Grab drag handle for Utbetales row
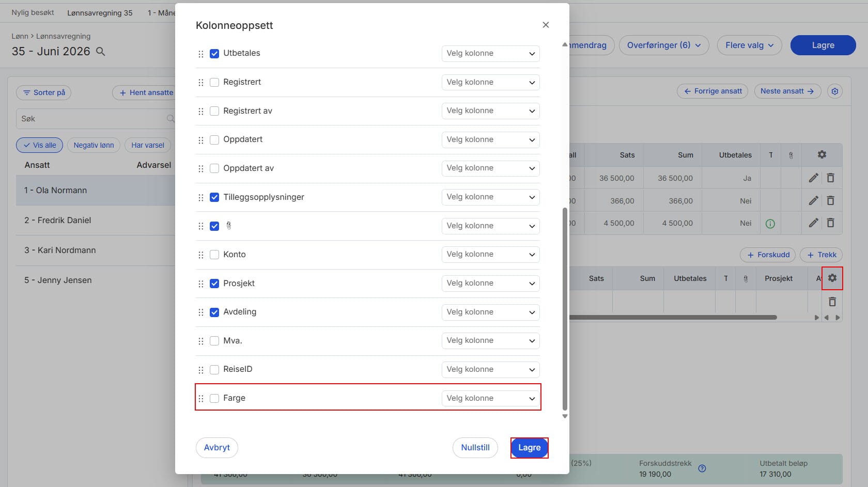868x487 pixels. point(201,54)
